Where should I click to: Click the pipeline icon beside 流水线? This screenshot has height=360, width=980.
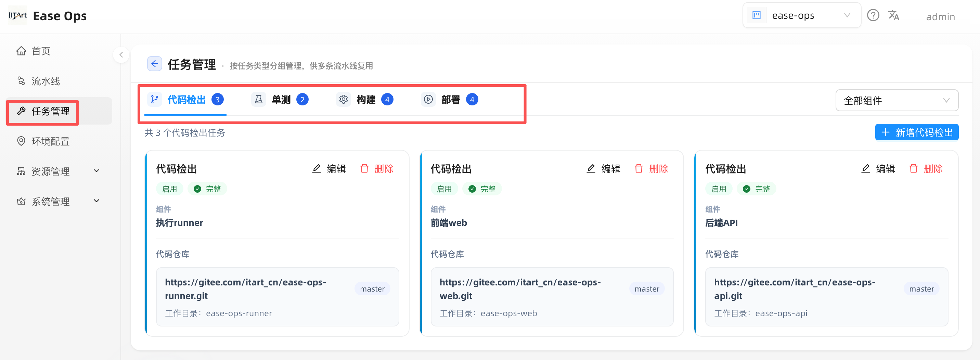click(x=21, y=81)
